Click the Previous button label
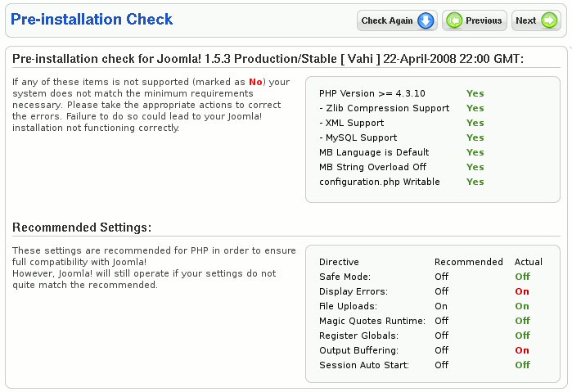The width and height of the screenshot is (572, 392). pyautogui.click(x=484, y=20)
